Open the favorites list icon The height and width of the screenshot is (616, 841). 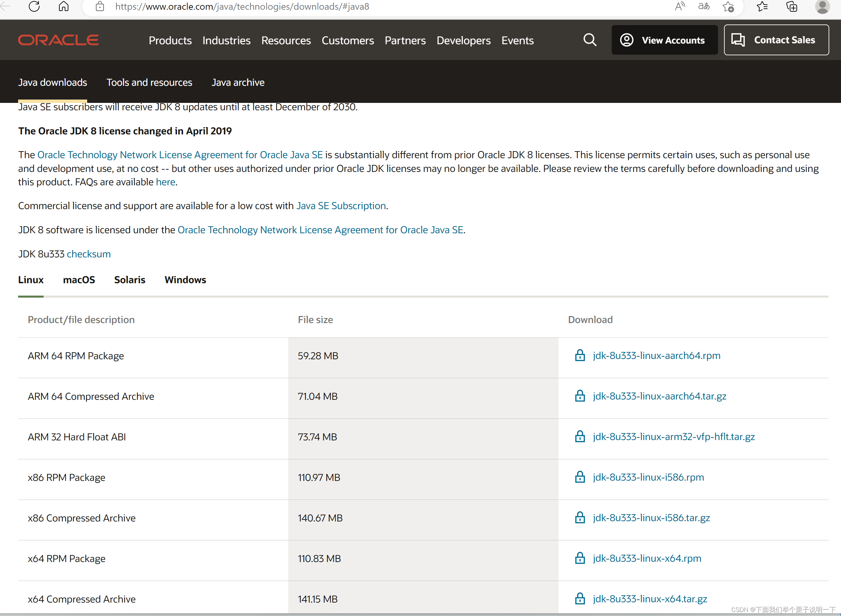pyautogui.click(x=762, y=6)
